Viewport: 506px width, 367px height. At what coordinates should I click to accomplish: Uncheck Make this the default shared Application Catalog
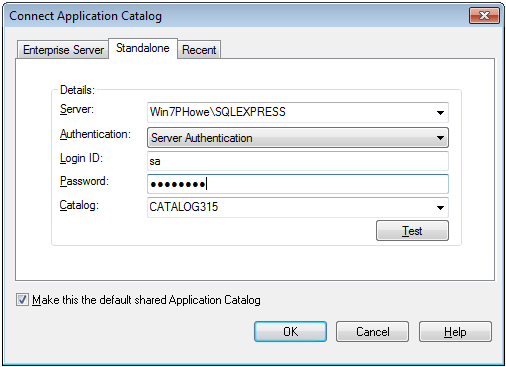[x=22, y=300]
